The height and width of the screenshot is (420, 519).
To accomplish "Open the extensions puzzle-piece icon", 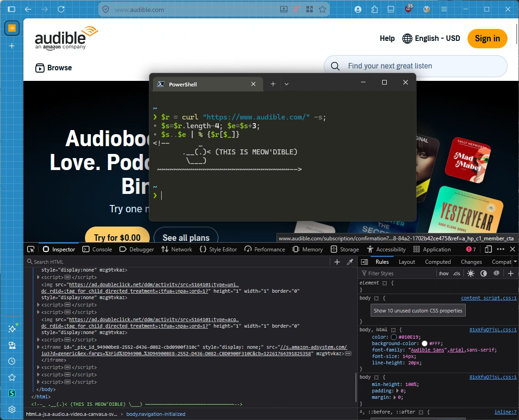I will tap(374, 9).
